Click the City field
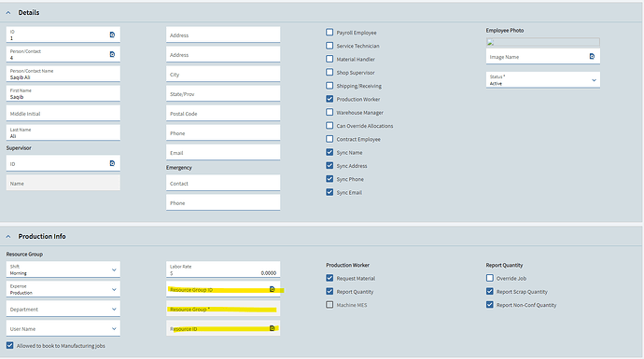 223,74
